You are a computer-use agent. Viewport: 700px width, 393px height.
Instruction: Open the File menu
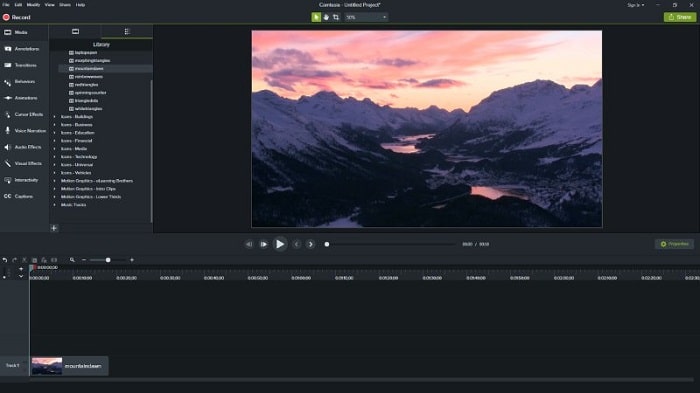pos(6,4)
